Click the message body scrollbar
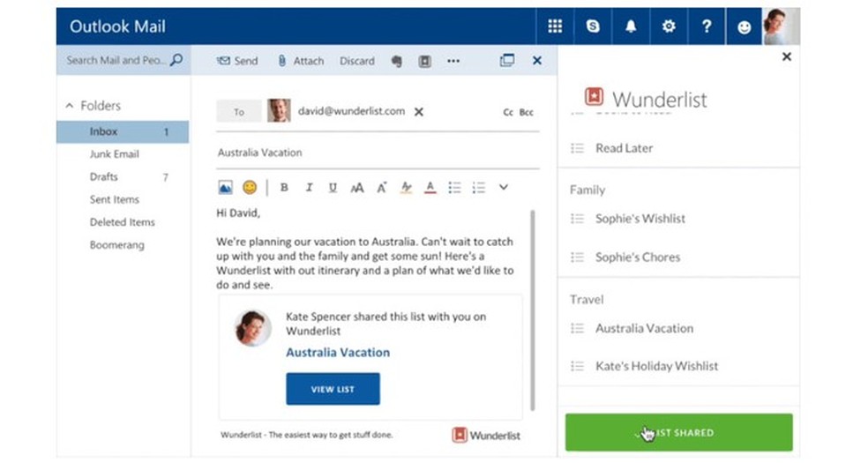The height and width of the screenshot is (463, 868). [x=533, y=310]
